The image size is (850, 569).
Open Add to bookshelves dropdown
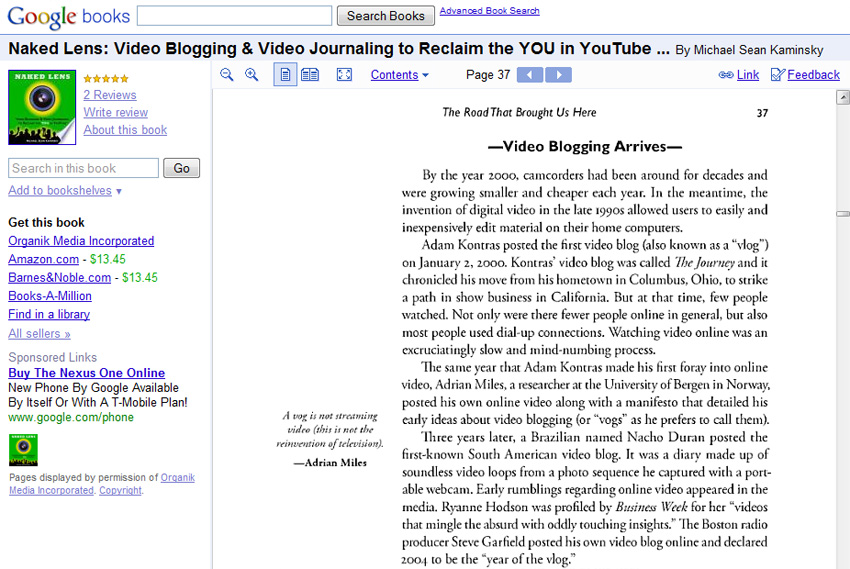tap(65, 191)
